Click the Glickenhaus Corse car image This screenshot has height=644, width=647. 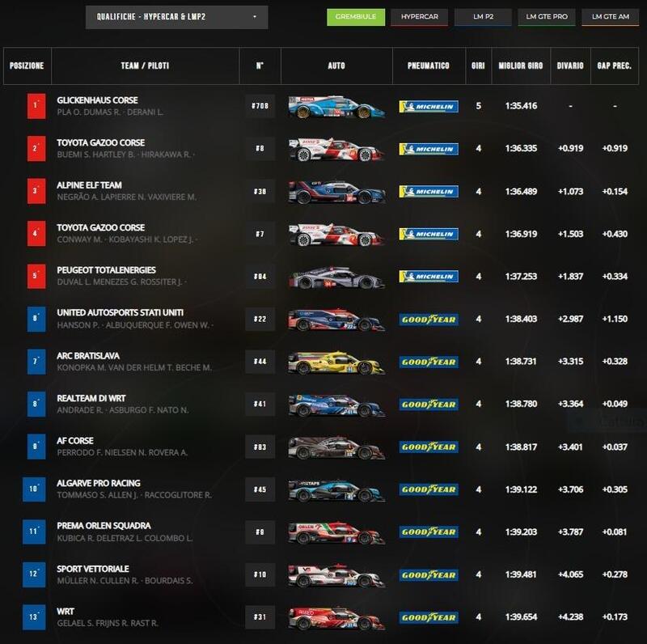click(x=336, y=107)
